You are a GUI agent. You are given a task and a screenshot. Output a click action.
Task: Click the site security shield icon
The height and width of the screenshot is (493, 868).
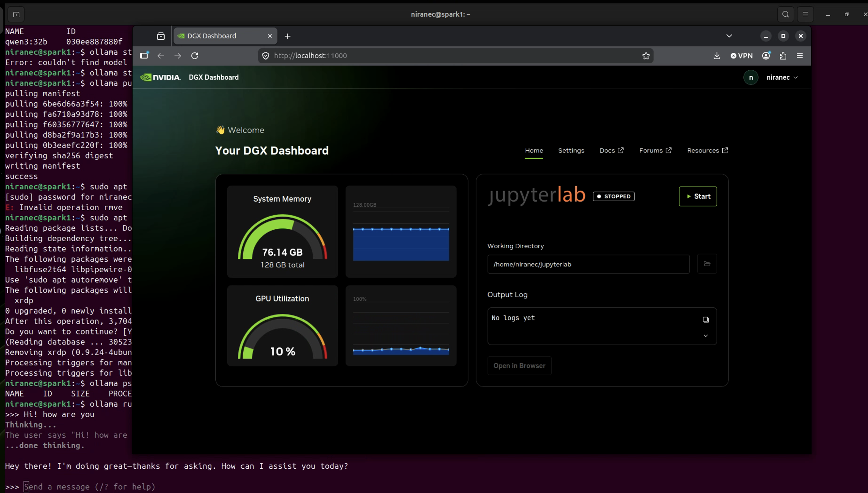[x=266, y=56]
